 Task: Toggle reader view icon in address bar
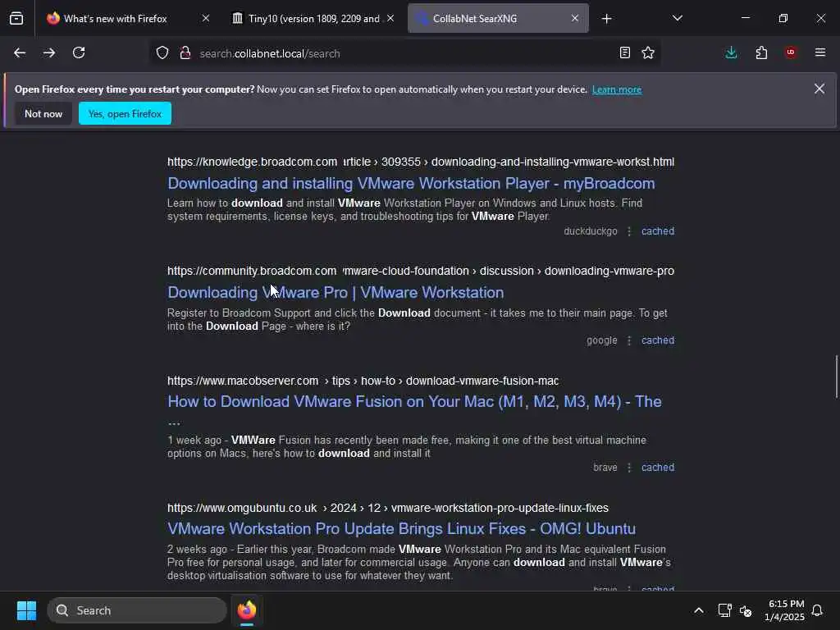[x=624, y=52]
